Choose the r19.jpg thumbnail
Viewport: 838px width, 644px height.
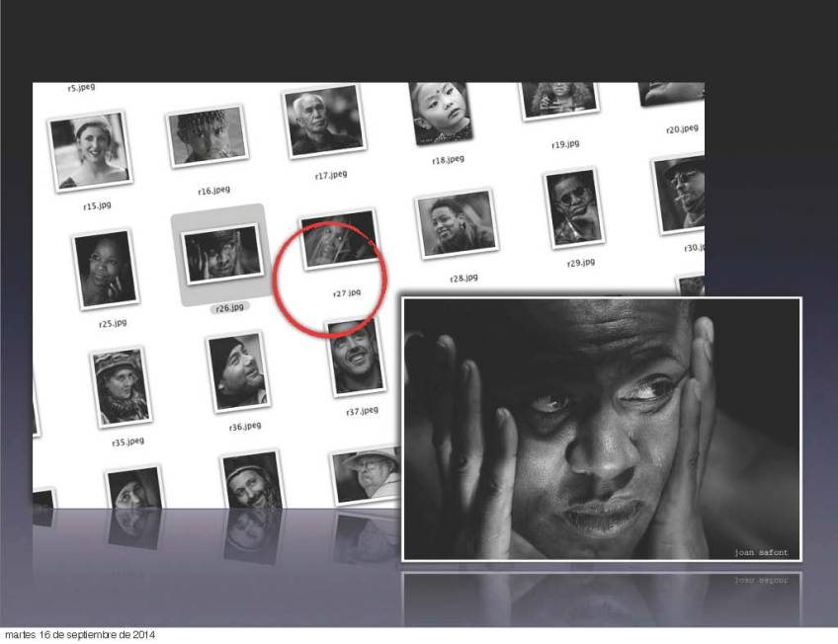[557, 99]
